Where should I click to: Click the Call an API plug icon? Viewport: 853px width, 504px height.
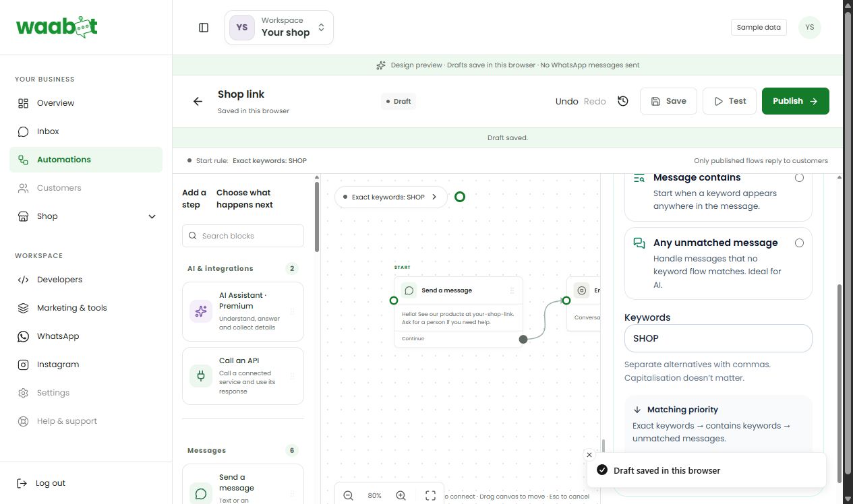click(x=201, y=376)
